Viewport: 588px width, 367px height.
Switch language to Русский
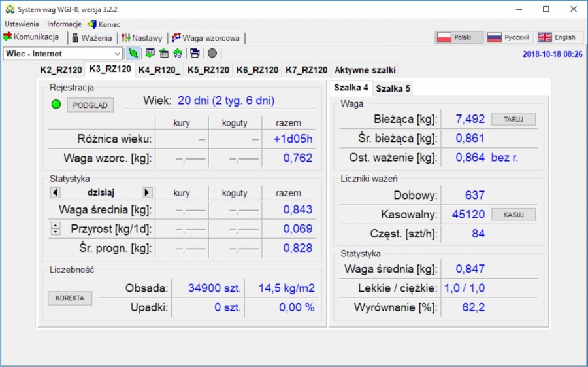[509, 37]
